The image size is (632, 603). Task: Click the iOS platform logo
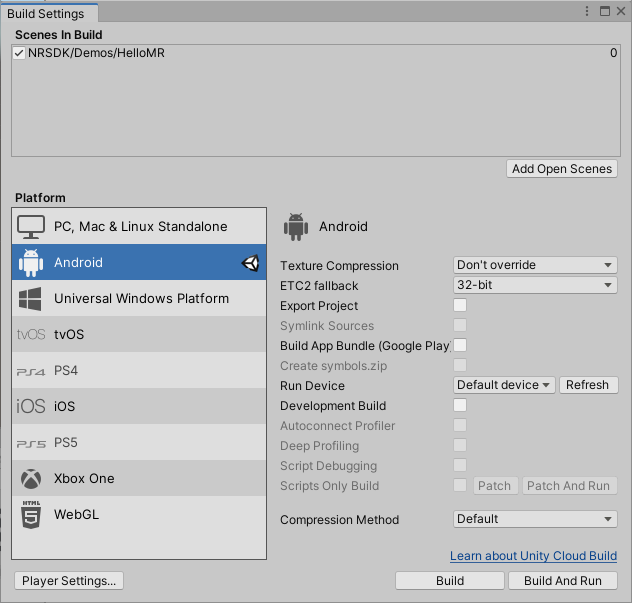pyautogui.click(x=31, y=406)
